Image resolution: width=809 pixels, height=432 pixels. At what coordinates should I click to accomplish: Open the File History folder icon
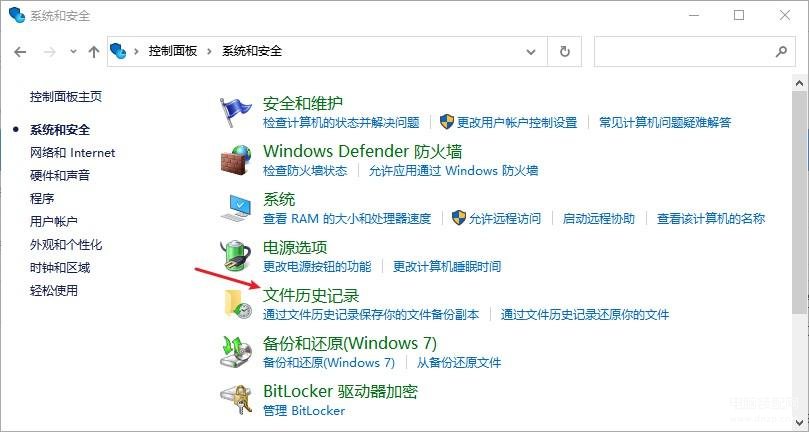coord(237,303)
